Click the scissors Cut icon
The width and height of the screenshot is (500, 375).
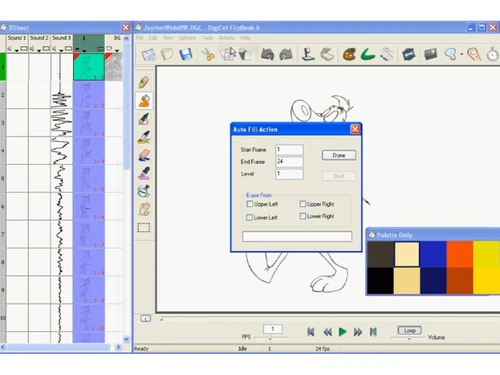(x=209, y=54)
